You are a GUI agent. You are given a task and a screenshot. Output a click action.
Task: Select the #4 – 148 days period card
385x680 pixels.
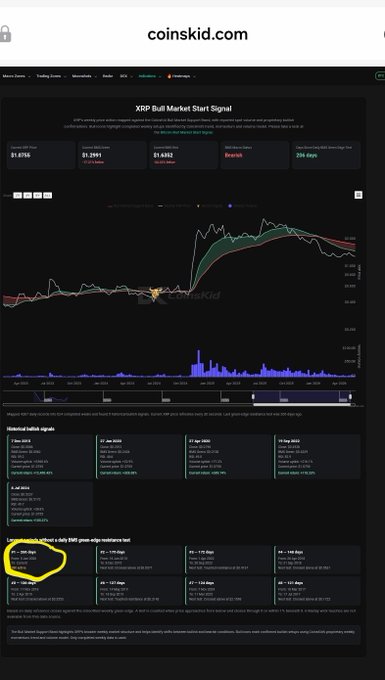(317, 560)
